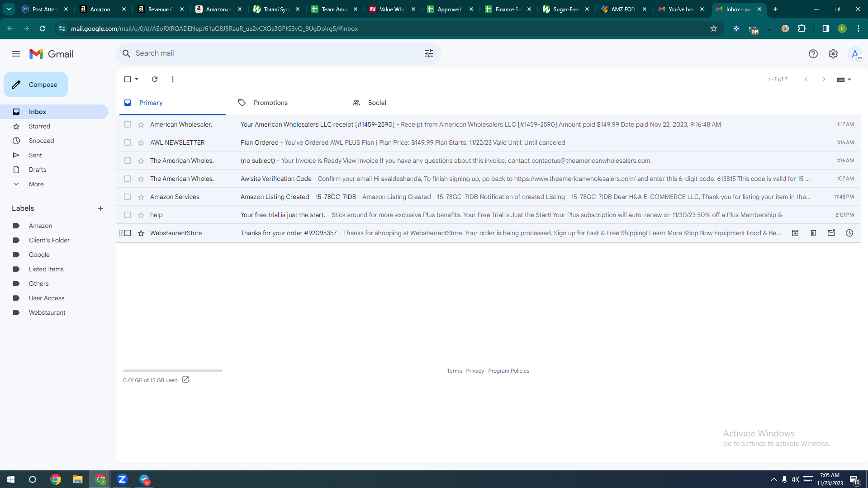This screenshot has width=868, height=488.
Task: Open the Listed Items label
Action: click(46, 269)
